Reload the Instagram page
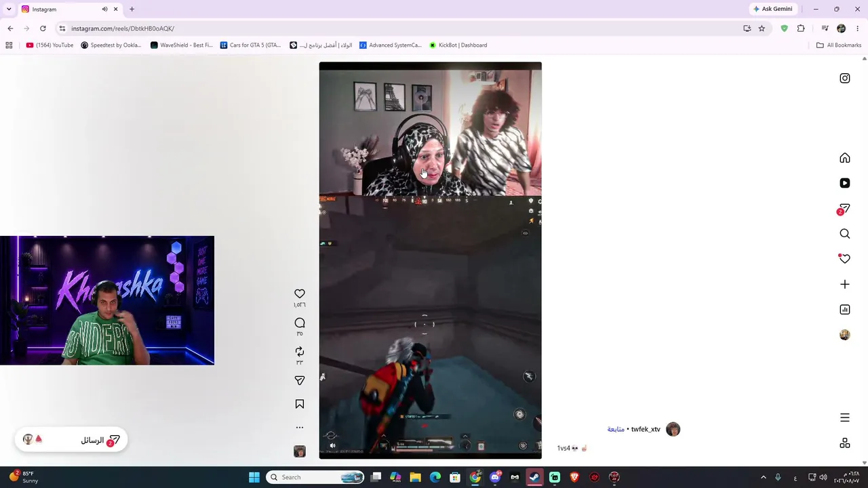Viewport: 868px width, 488px height. [43, 28]
